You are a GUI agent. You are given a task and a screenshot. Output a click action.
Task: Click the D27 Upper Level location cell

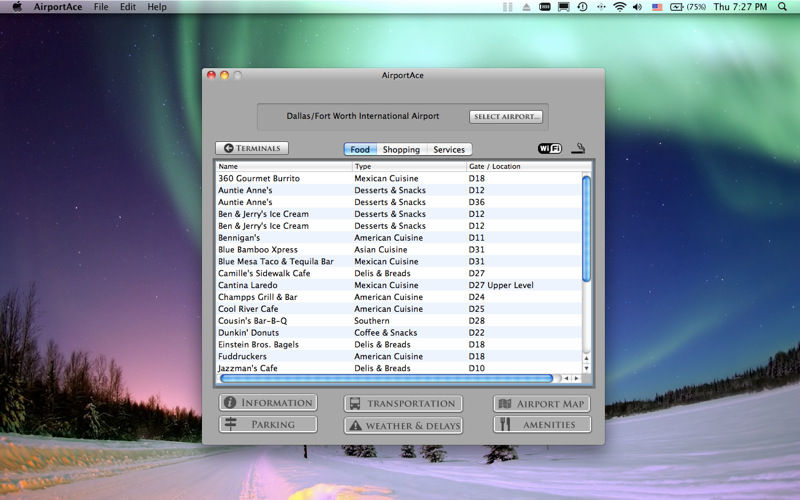[501, 285]
